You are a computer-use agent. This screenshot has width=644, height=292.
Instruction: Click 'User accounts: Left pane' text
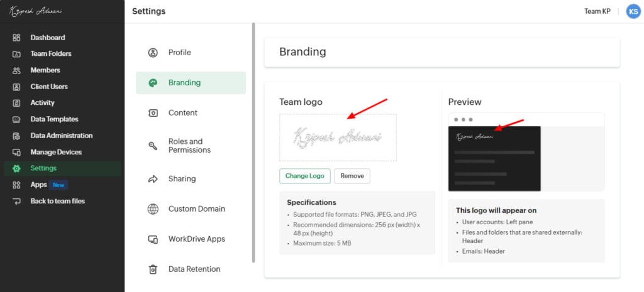click(x=497, y=222)
